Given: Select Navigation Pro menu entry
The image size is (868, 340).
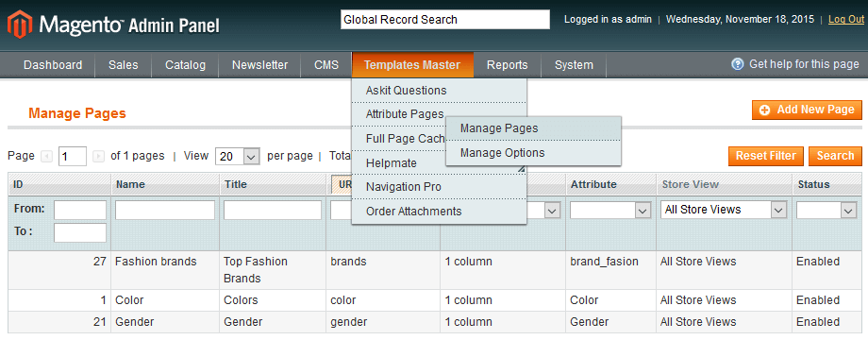Looking at the screenshot, I should [439, 187].
